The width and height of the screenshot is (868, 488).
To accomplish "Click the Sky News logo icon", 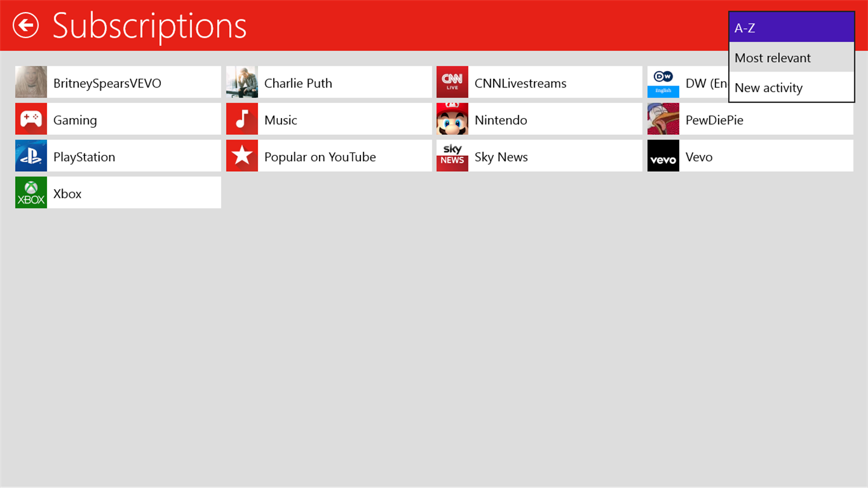I will coord(452,155).
